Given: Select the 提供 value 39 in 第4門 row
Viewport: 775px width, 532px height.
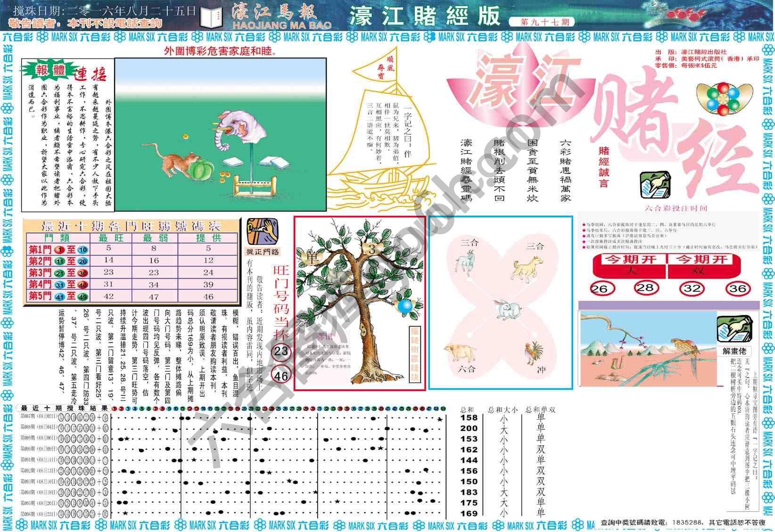Looking at the screenshot, I should pyautogui.click(x=208, y=284).
